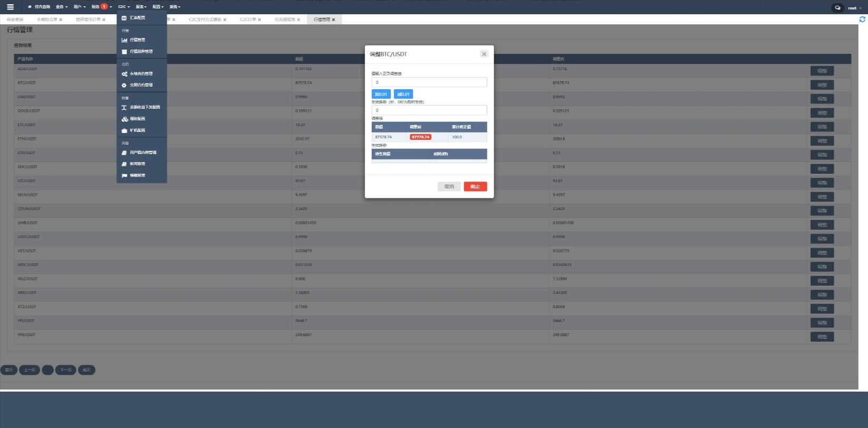Select 行情品种管理 from the dropdown menu

[x=141, y=52]
